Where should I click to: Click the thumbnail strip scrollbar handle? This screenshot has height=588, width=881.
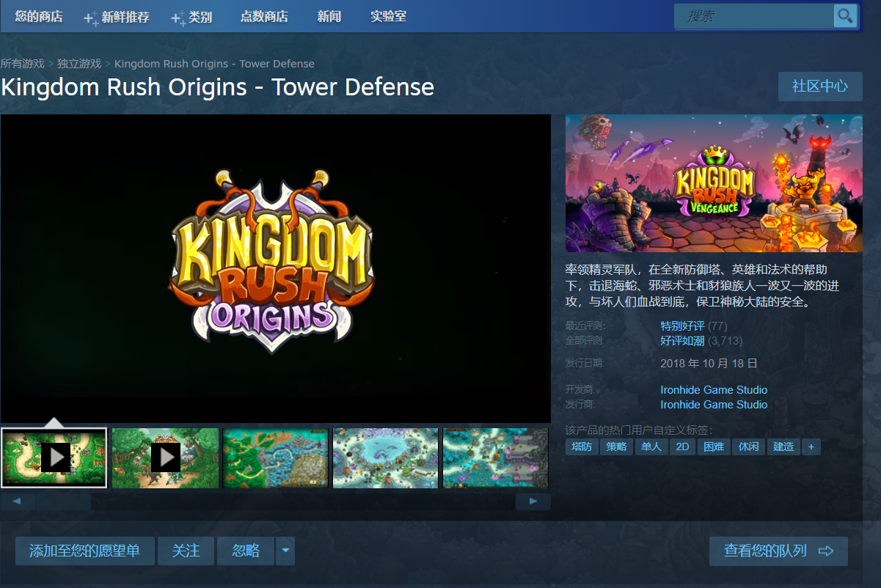pyautogui.click(x=63, y=501)
